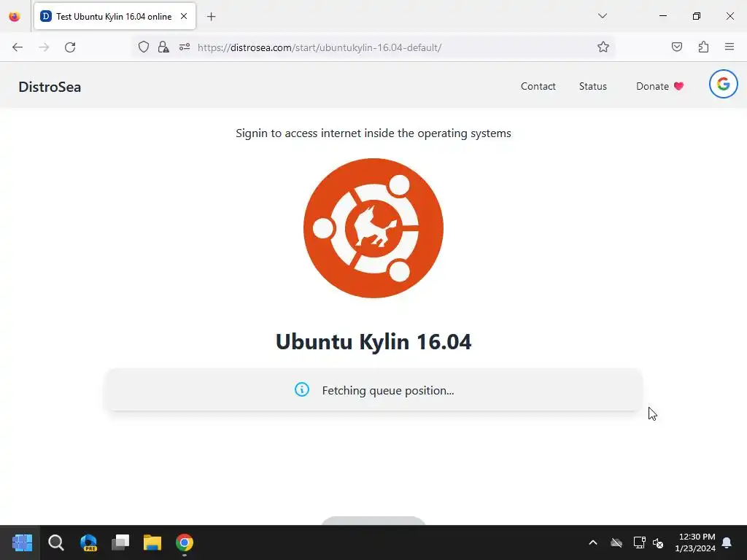Open network status tray icon
The height and width of the screenshot is (560, 747).
point(639,542)
